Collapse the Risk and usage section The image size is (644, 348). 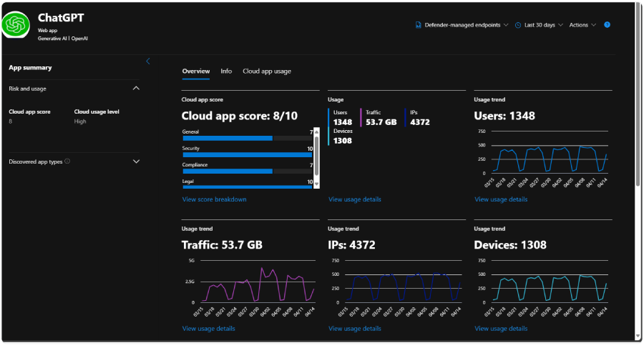click(136, 88)
